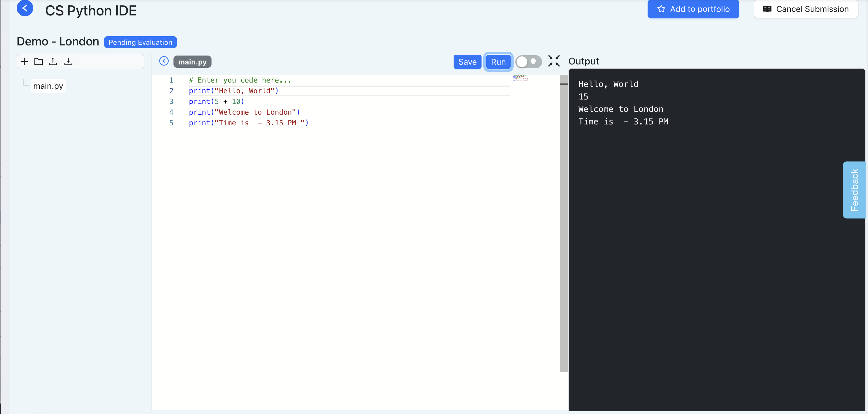Click the plus icon to add a file
This screenshot has height=414, width=868.
point(24,61)
